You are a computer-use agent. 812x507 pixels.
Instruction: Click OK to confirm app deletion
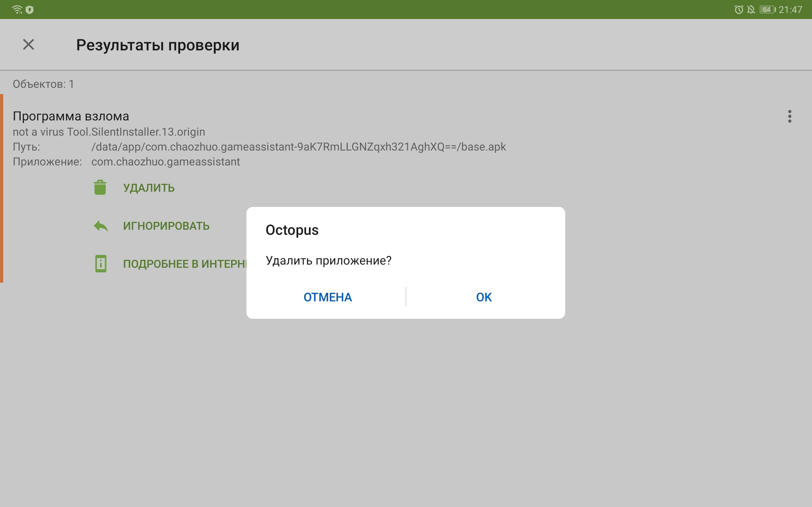click(x=484, y=297)
